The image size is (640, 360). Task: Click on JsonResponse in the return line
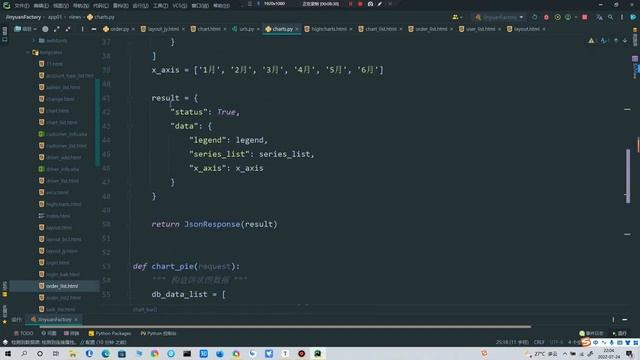pos(212,224)
